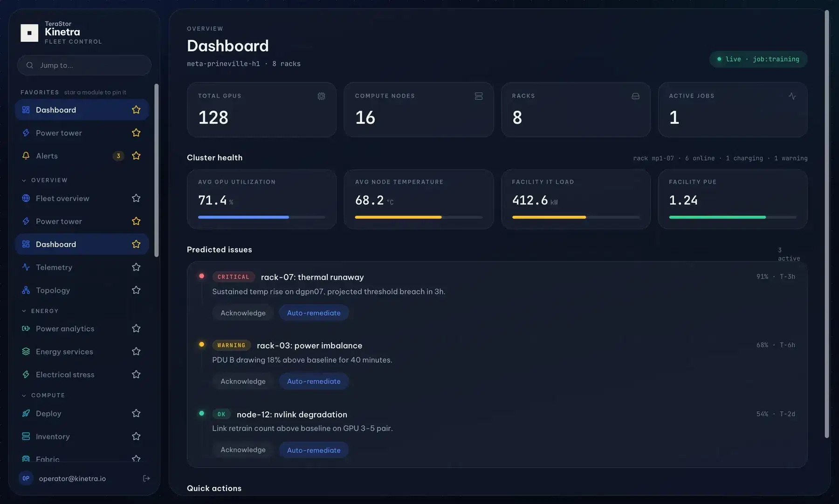Click the 'live · job:training' status badge
The image size is (839, 504).
758,59
